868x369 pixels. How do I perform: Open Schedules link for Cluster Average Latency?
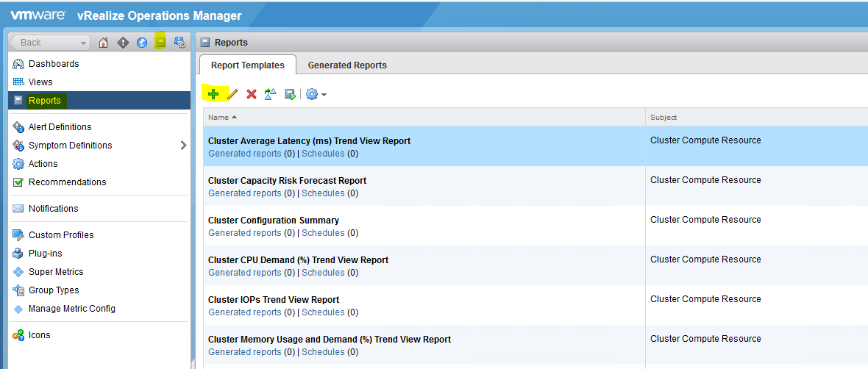(323, 153)
